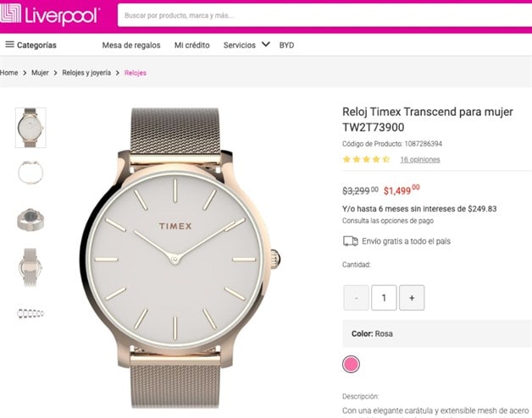Open Mujer breadcrumb link

click(x=40, y=73)
